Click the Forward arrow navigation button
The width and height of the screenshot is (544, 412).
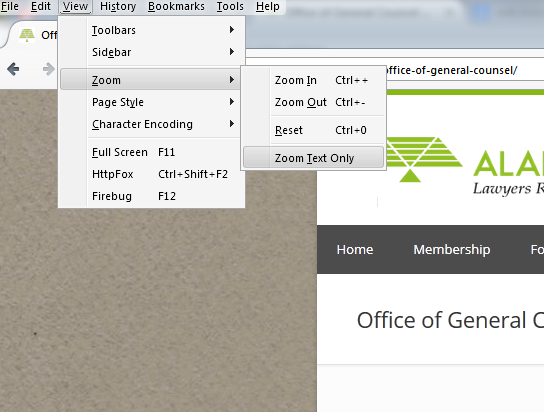[49, 69]
